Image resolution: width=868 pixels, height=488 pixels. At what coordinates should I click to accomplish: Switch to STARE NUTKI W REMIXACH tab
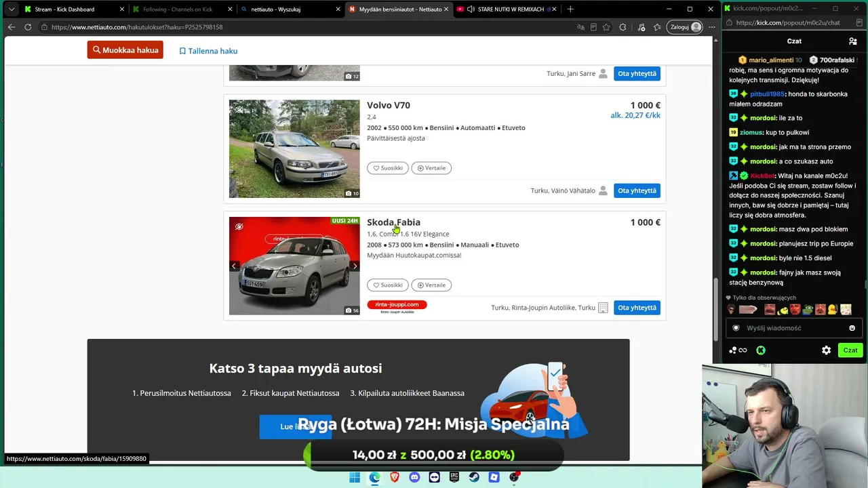click(507, 9)
